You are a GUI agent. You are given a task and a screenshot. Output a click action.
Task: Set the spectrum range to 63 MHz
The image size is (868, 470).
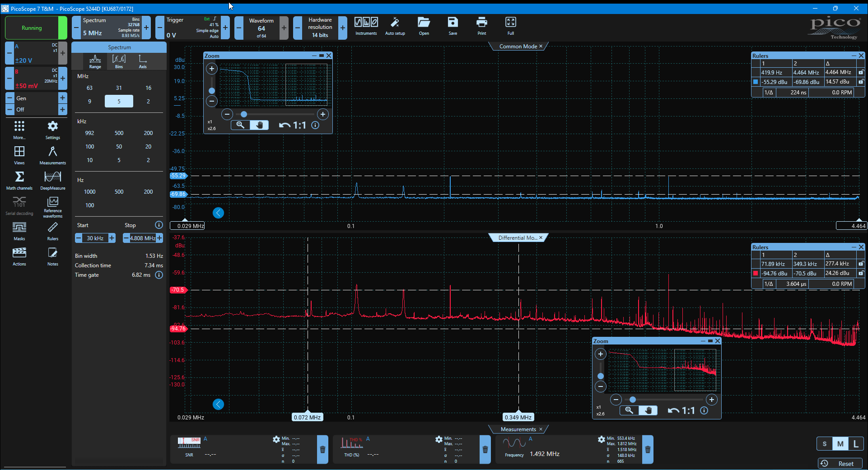pos(89,88)
